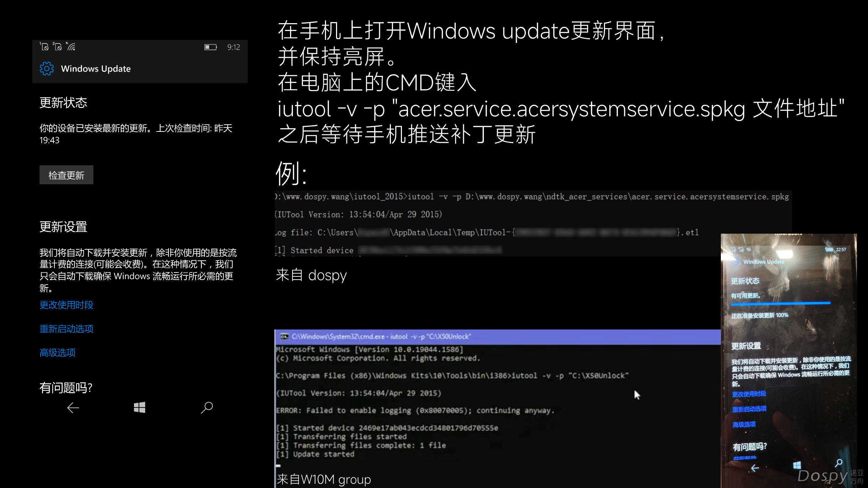Click the cmd.exe window title bar
This screenshot has height=488, width=868.
497,337
